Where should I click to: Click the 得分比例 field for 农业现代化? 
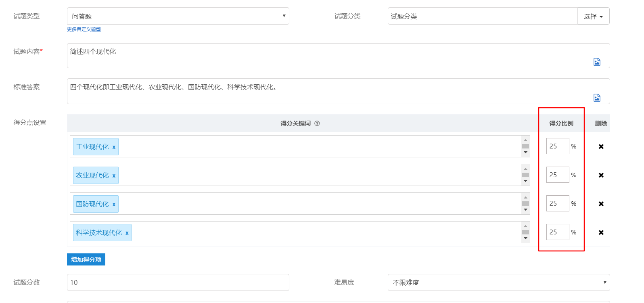click(557, 175)
